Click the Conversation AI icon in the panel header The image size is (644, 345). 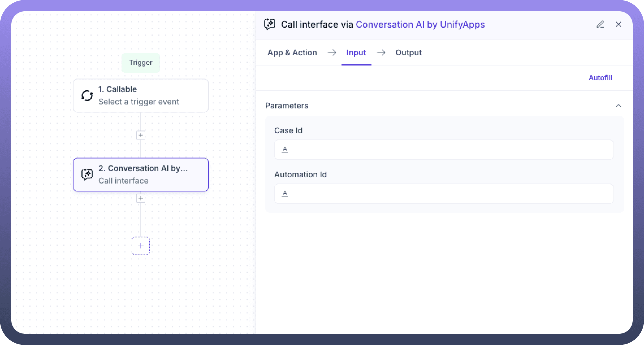[x=270, y=24]
